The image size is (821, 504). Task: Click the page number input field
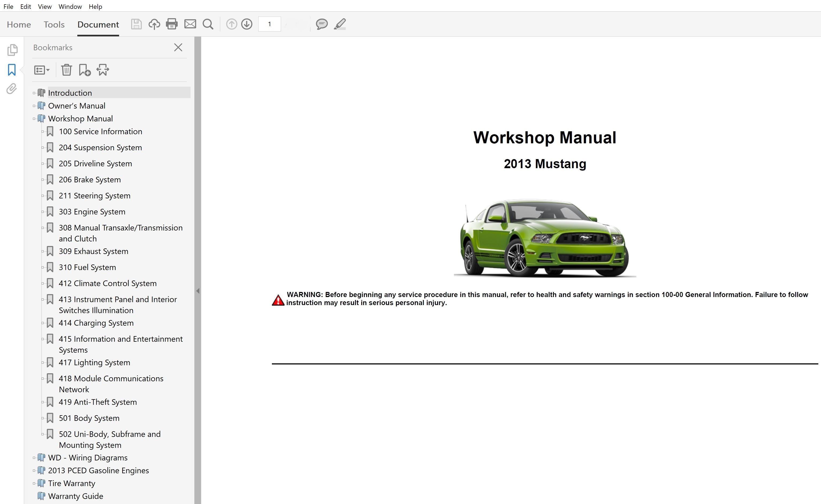(269, 24)
